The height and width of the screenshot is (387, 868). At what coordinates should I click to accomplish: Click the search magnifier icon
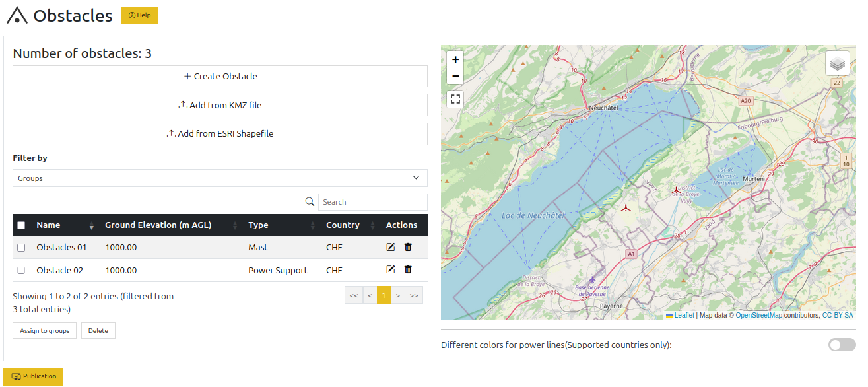click(310, 202)
